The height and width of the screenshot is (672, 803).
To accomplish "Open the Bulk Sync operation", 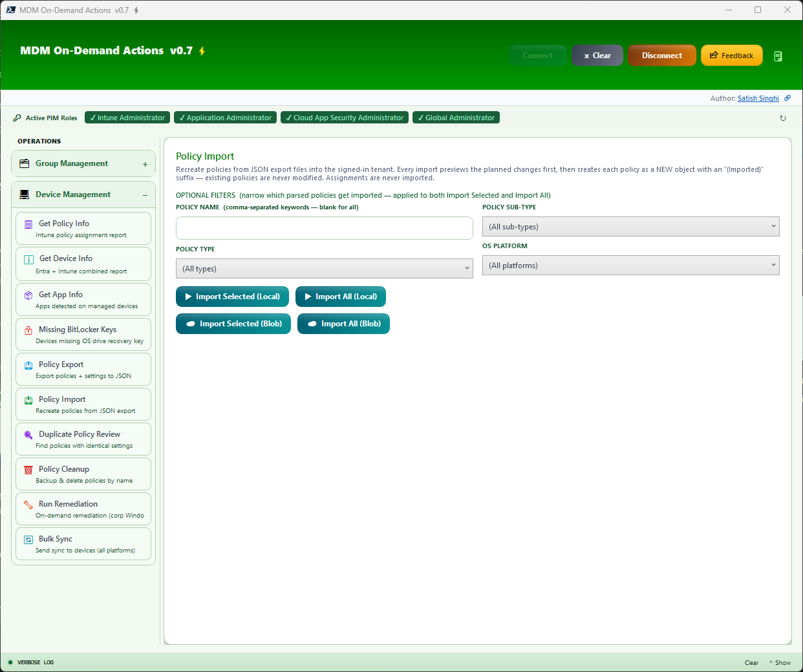I will point(83,543).
